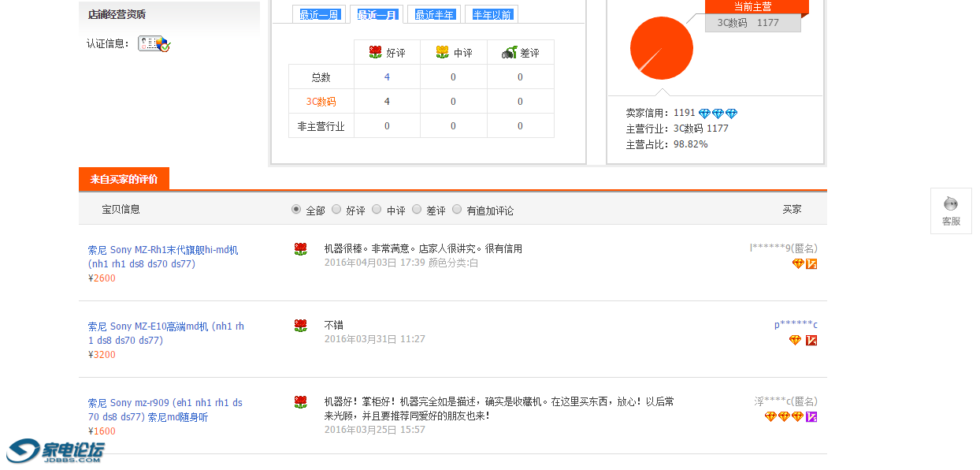Click the red flower icon on the mz-r909 review
980x470 pixels.
click(x=300, y=402)
